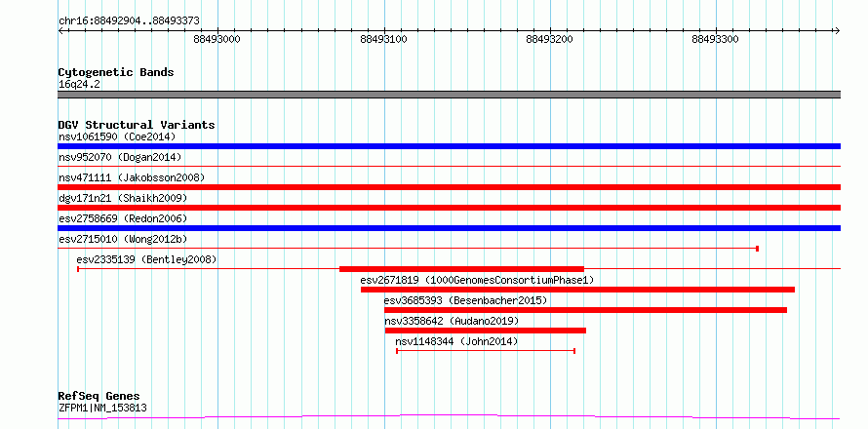Image resolution: width=868 pixels, height=429 pixels.
Task: Select the red dgv171n21 variant bar
Action: click(x=449, y=208)
